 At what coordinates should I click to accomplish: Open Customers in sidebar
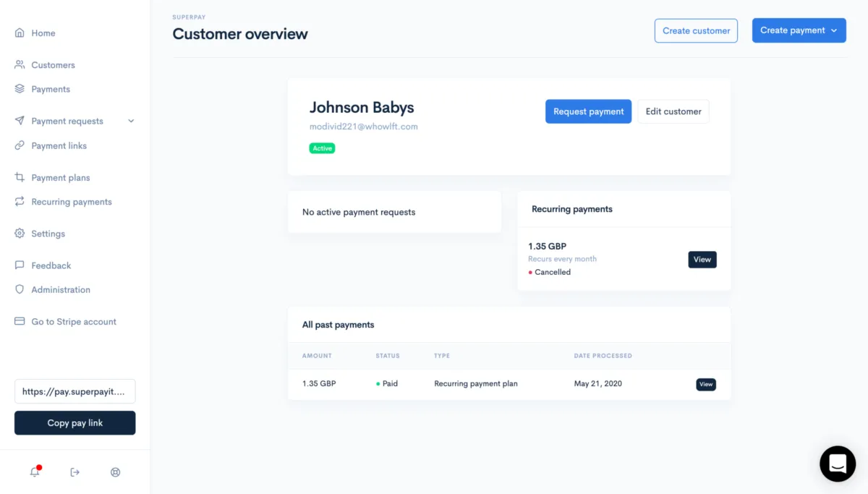click(53, 65)
